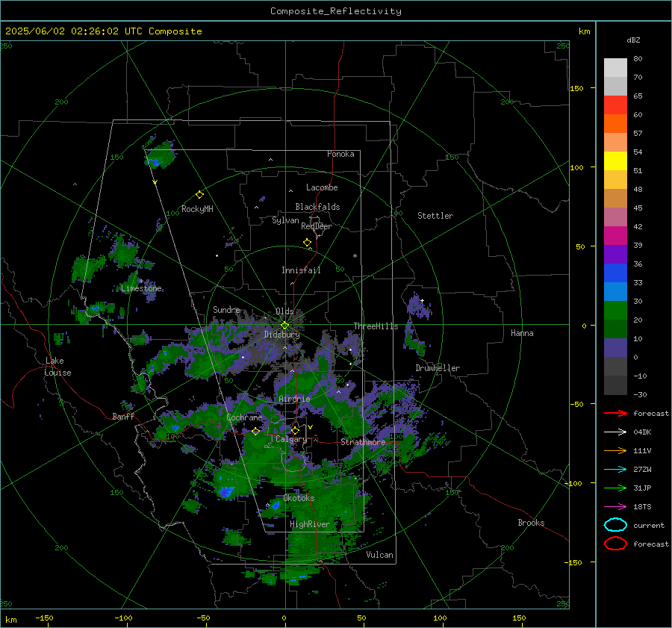Click the white 04DK arrow icon
This screenshot has width=672, height=628.
pos(615,432)
